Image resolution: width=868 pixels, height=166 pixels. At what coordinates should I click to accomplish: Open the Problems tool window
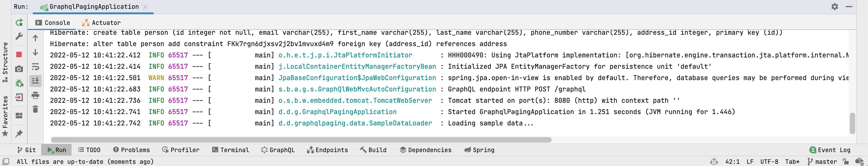coord(131,150)
